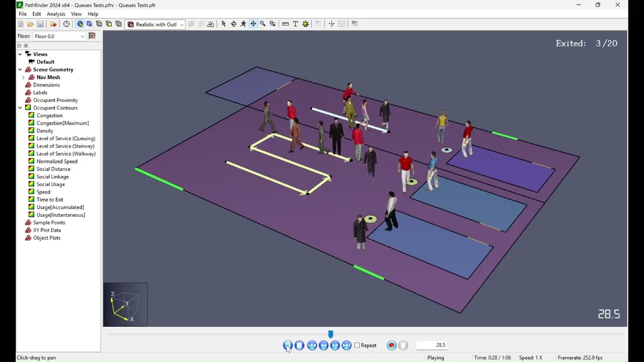Select Level of Service (Queuing) contour
Viewport: 644px width, 362px height.
pos(65,139)
